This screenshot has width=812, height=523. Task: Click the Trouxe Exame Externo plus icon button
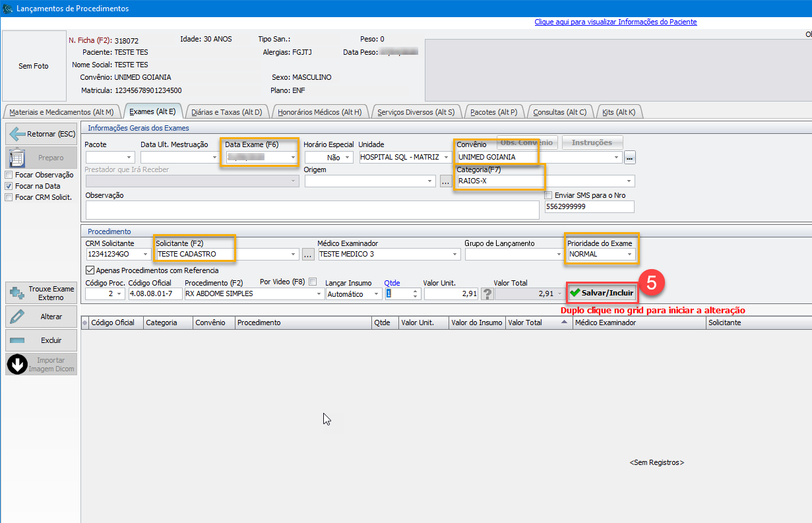[x=42, y=293]
